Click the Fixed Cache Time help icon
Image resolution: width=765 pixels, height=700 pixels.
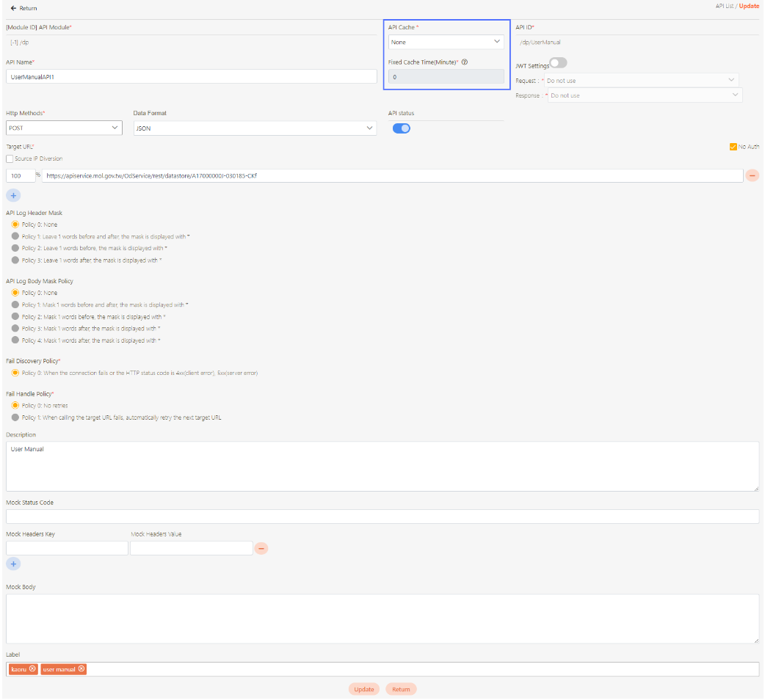465,62
